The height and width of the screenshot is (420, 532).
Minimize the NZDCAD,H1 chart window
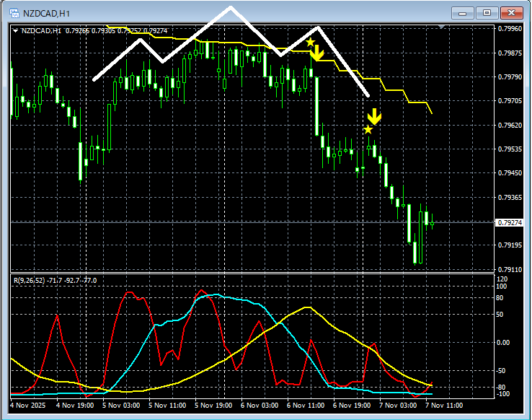click(x=462, y=13)
